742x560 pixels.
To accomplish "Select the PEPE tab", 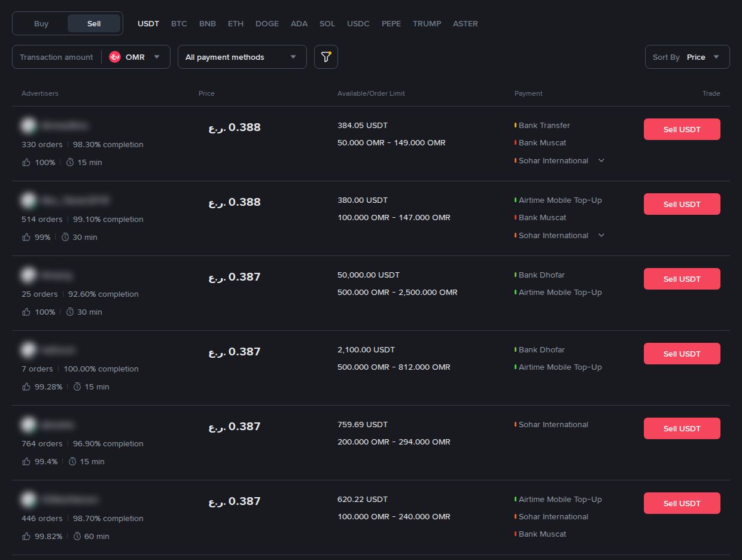I will pyautogui.click(x=391, y=23).
